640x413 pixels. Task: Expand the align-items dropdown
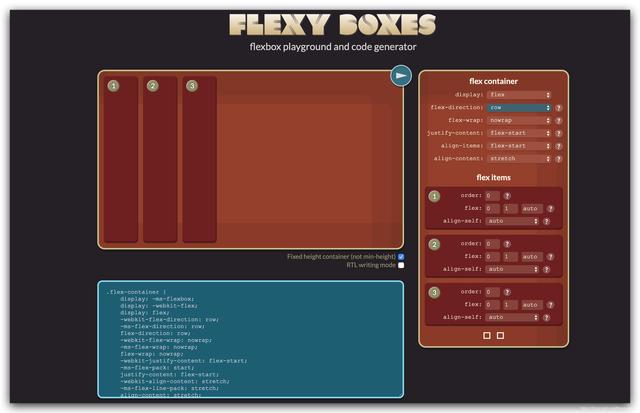click(519, 146)
